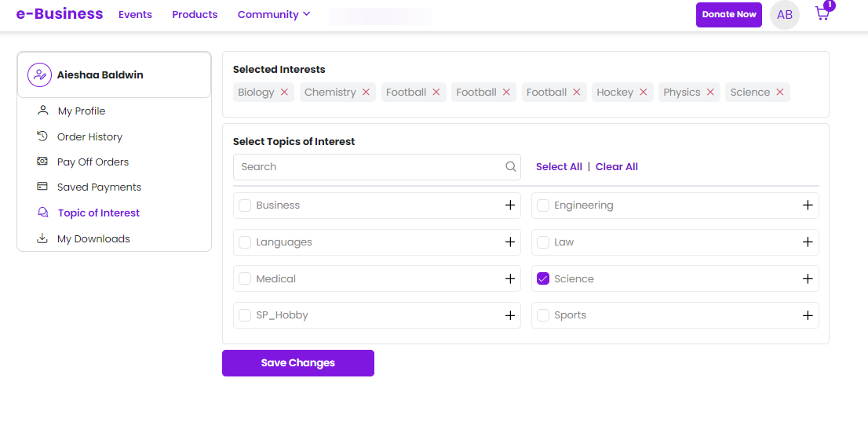The image size is (868, 440).
Task: Click the chat icon beside Topic of Interest
Action: point(42,213)
